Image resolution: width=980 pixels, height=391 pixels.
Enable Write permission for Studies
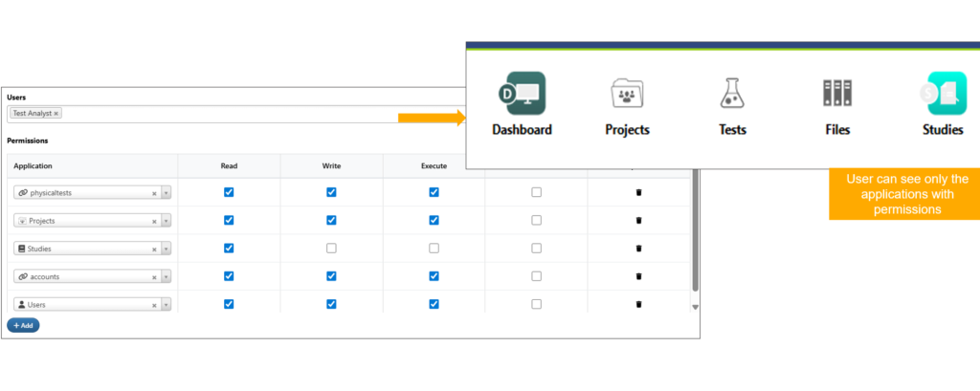click(331, 249)
